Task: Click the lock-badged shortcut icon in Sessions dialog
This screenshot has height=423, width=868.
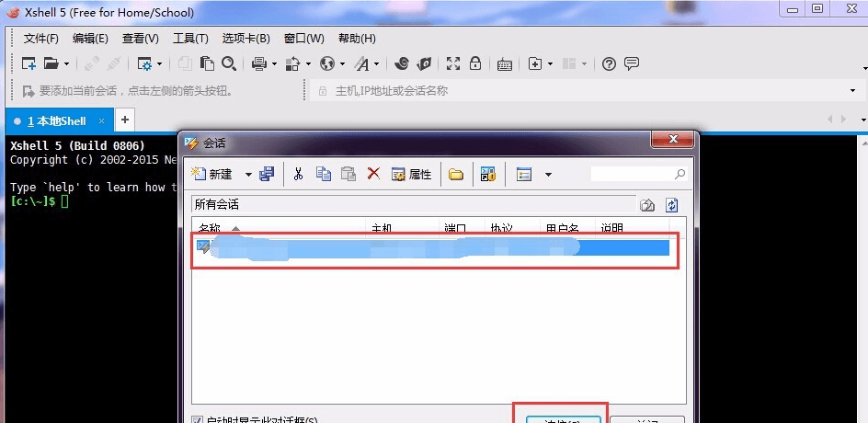Action: pos(487,175)
